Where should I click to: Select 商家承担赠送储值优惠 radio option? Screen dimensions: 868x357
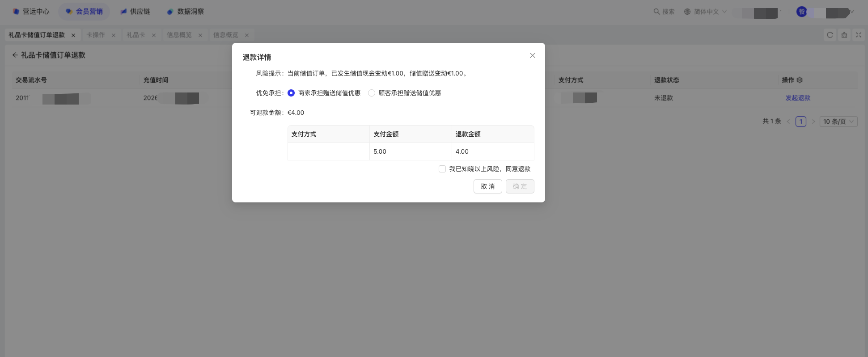291,93
